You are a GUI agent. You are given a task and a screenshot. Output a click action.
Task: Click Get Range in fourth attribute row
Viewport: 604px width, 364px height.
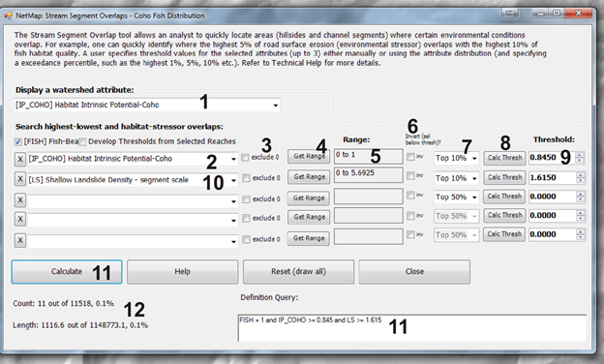[309, 217]
